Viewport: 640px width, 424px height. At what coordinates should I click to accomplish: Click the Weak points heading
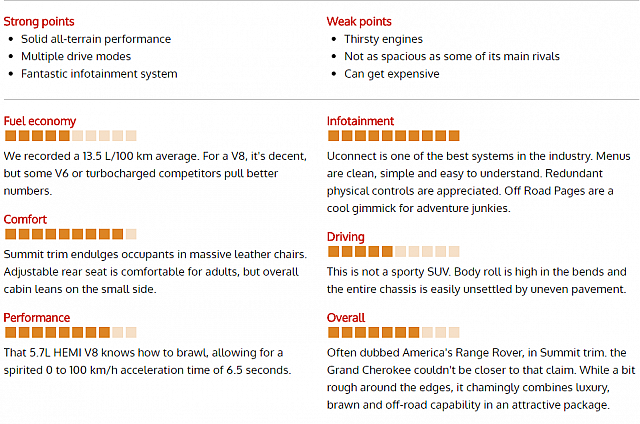click(359, 22)
